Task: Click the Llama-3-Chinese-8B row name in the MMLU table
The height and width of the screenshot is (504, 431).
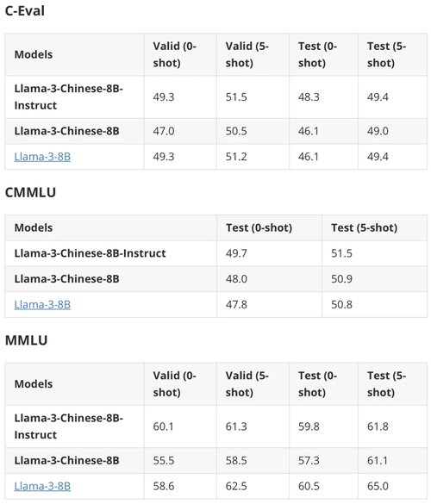Action: (67, 460)
